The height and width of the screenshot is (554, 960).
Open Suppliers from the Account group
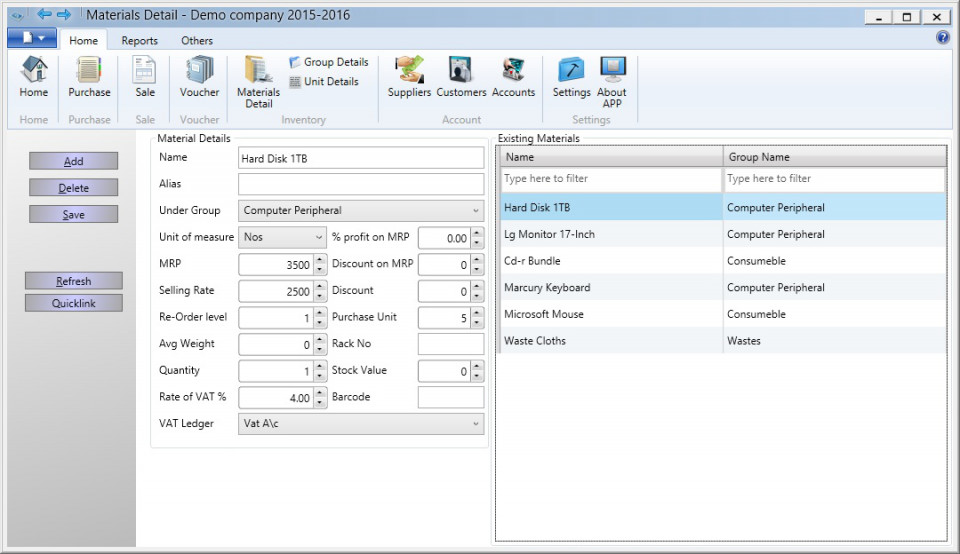pyautogui.click(x=409, y=77)
